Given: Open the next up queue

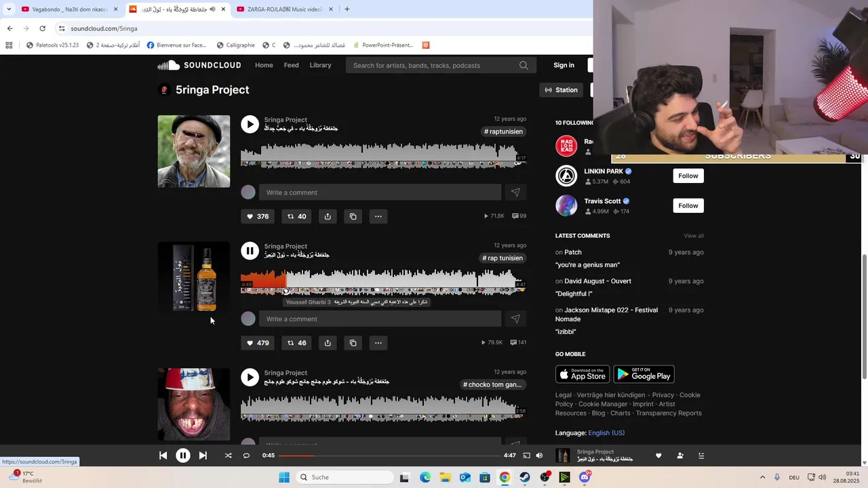Looking at the screenshot, I should 701,455.
